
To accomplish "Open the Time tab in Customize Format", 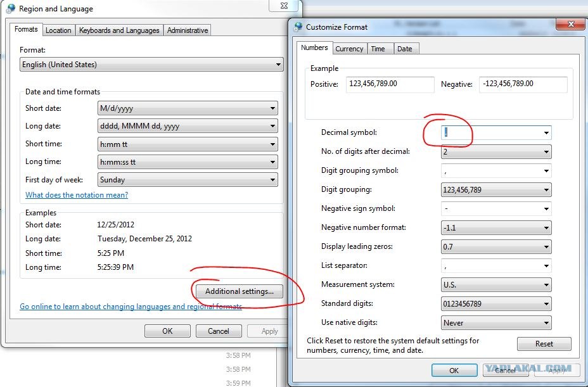I will click(378, 49).
